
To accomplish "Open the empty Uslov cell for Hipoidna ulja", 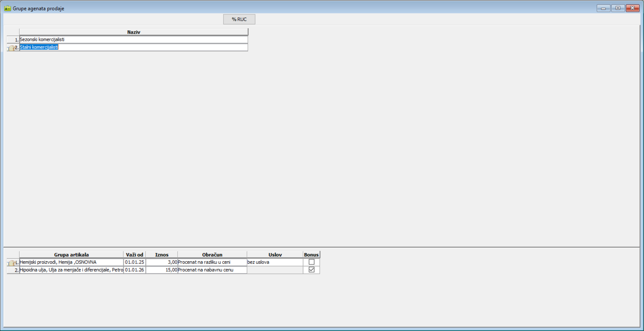I will (275, 270).
